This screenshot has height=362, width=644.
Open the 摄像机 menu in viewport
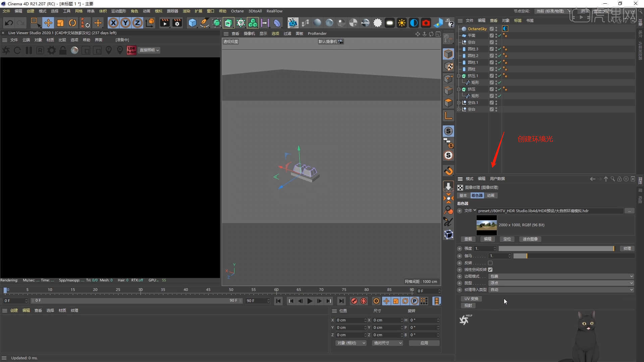click(249, 34)
